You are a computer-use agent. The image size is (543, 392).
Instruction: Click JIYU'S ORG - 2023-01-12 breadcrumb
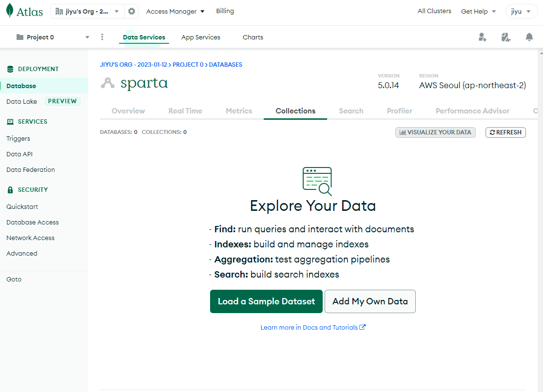tap(134, 65)
